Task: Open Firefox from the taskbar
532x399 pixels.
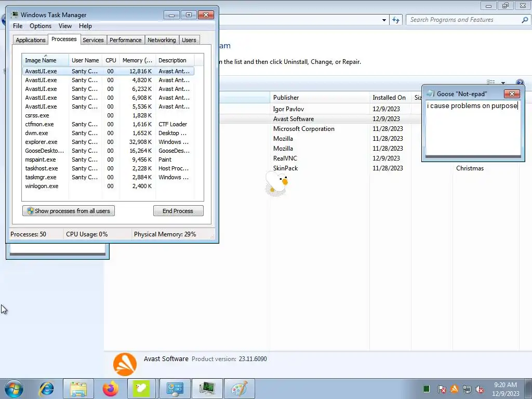Action: 110,389
